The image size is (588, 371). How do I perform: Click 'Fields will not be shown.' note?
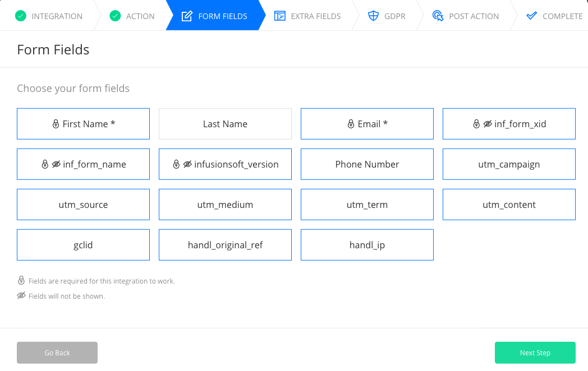click(67, 296)
